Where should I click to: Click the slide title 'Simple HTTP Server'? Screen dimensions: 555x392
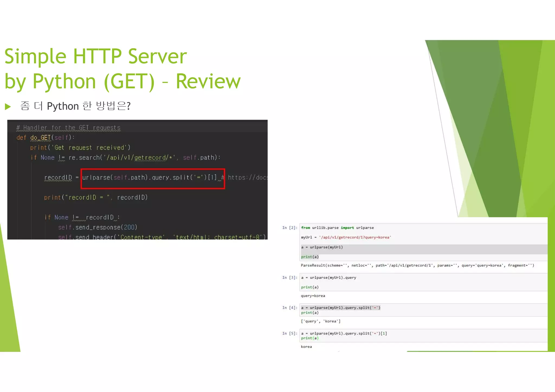tap(96, 56)
